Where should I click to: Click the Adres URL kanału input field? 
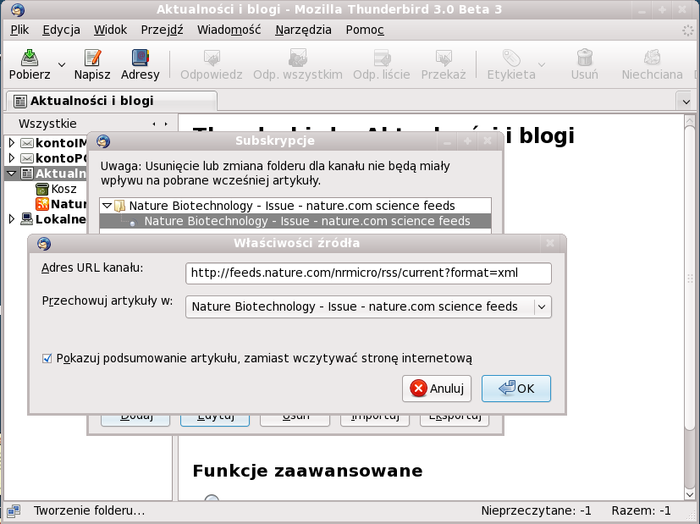pos(368,273)
